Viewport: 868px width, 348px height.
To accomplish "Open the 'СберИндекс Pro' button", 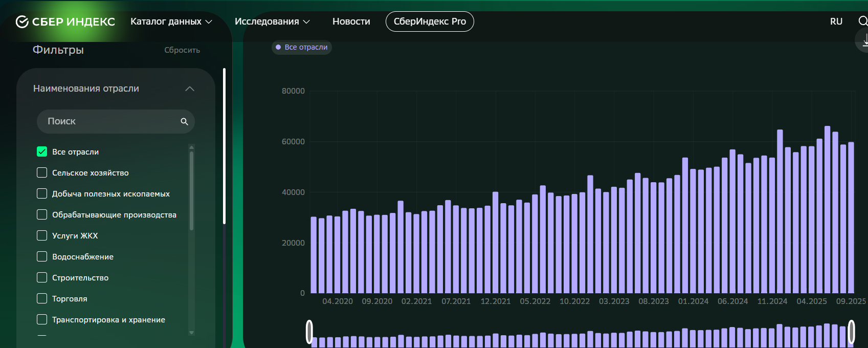I will coord(429,21).
